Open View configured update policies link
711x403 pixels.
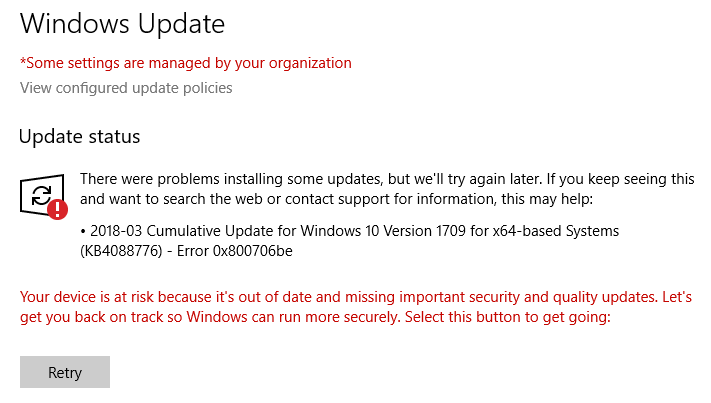click(x=126, y=88)
